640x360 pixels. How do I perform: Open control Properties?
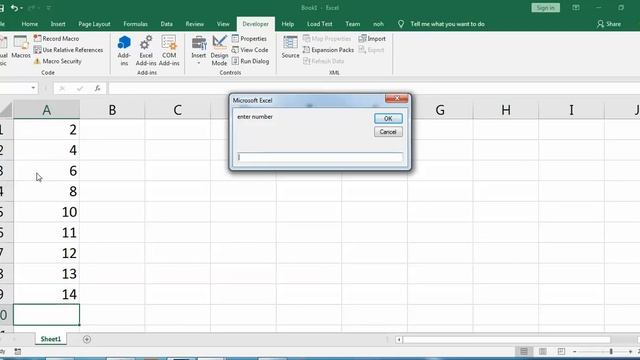click(249, 38)
